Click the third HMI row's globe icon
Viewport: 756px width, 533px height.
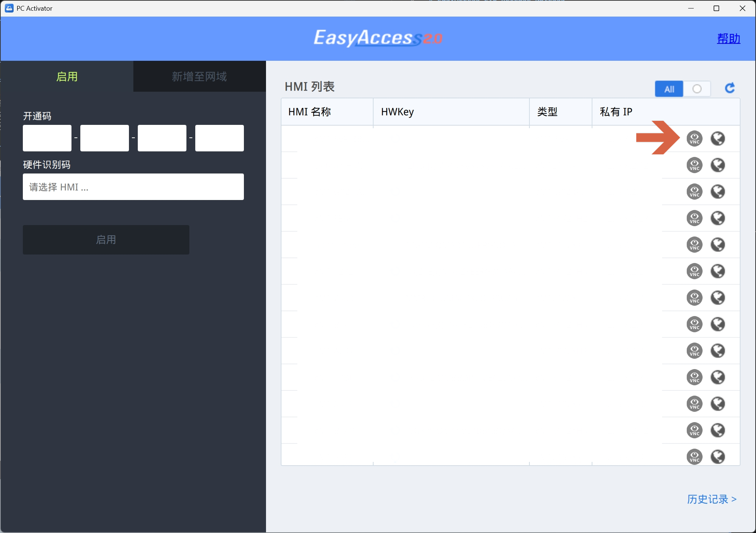click(x=718, y=192)
